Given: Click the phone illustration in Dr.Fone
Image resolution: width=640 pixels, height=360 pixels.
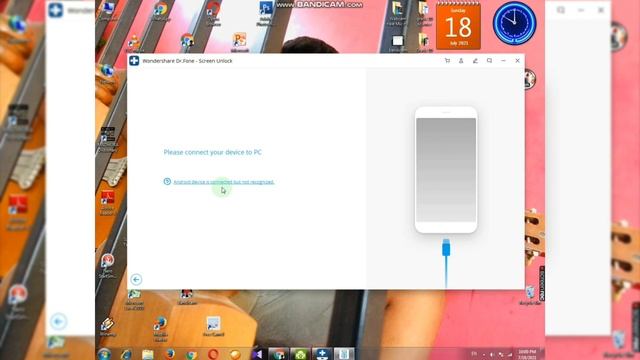Looking at the screenshot, I should pos(446,170).
